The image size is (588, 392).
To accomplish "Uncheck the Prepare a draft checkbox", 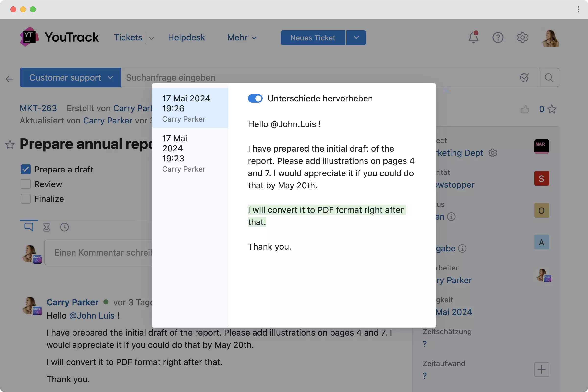I will [x=25, y=170].
